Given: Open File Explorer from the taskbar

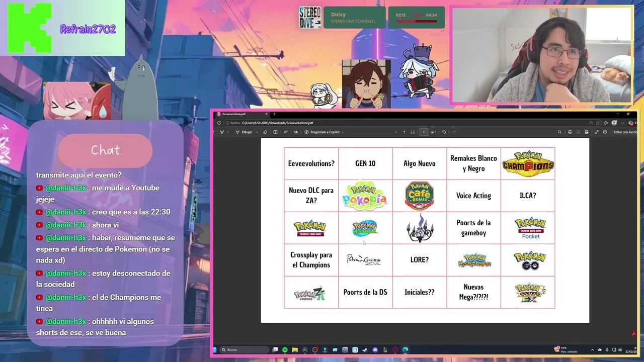Looking at the screenshot, I should click(x=295, y=349).
